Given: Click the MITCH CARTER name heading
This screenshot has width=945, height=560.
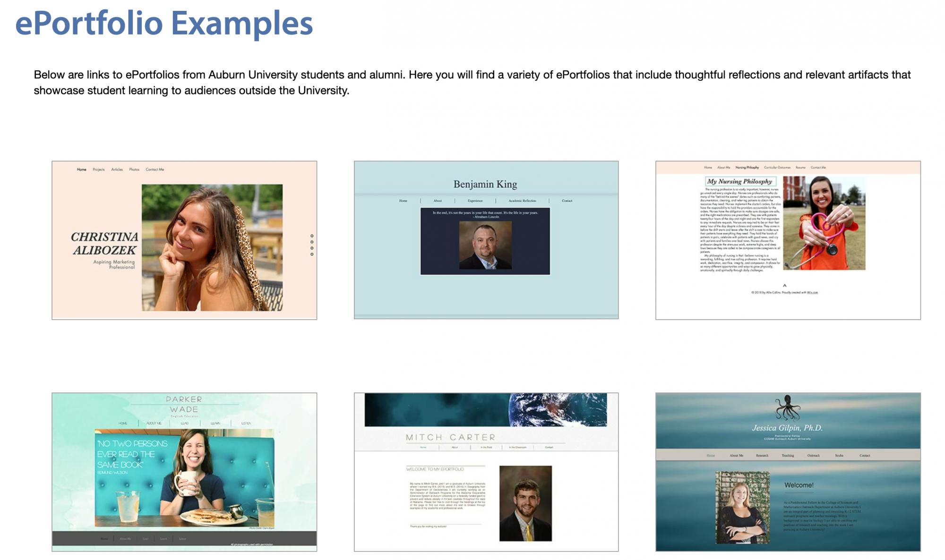Looking at the screenshot, I should [451, 437].
